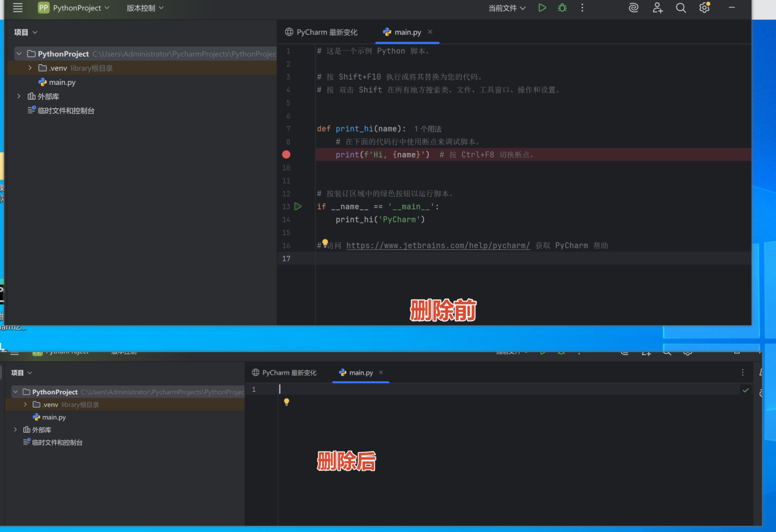Open tab bar three-dot menu in empty-editor window

coord(743,372)
